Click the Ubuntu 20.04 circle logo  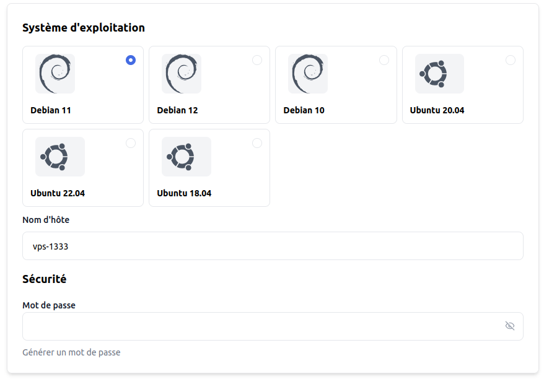(x=439, y=74)
